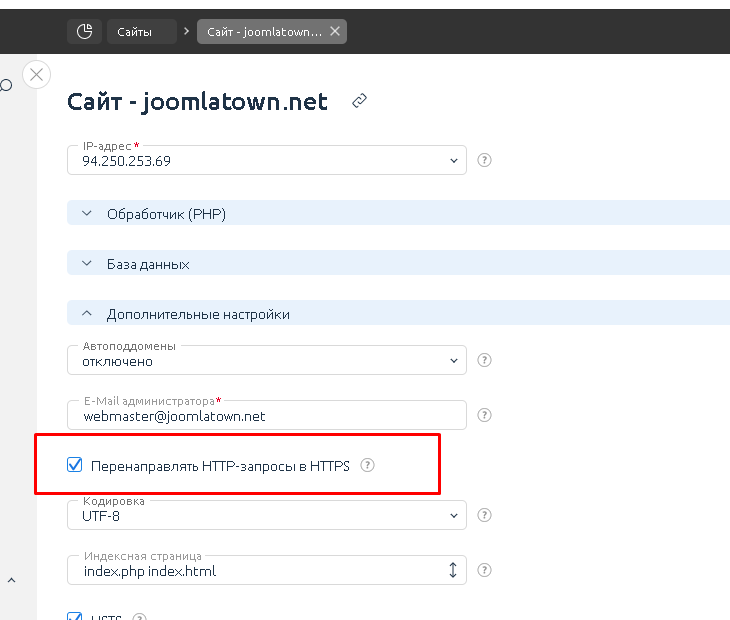
Task: Show help for Автоподдомены field
Action: [x=484, y=360]
